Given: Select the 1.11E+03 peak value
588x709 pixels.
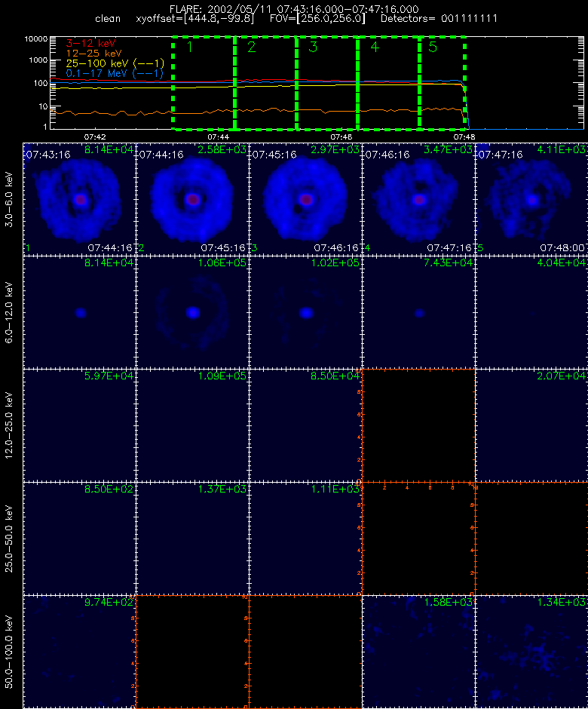Looking at the screenshot, I should pos(335,489).
